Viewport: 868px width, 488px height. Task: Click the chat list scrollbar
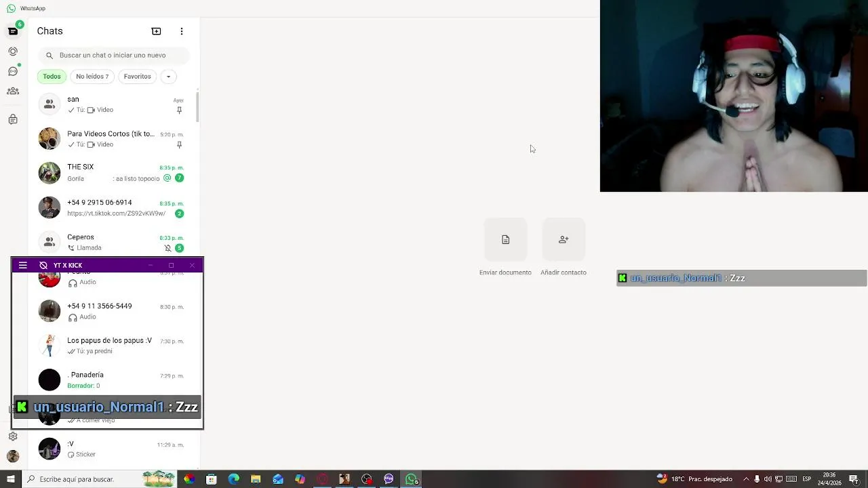[x=198, y=107]
